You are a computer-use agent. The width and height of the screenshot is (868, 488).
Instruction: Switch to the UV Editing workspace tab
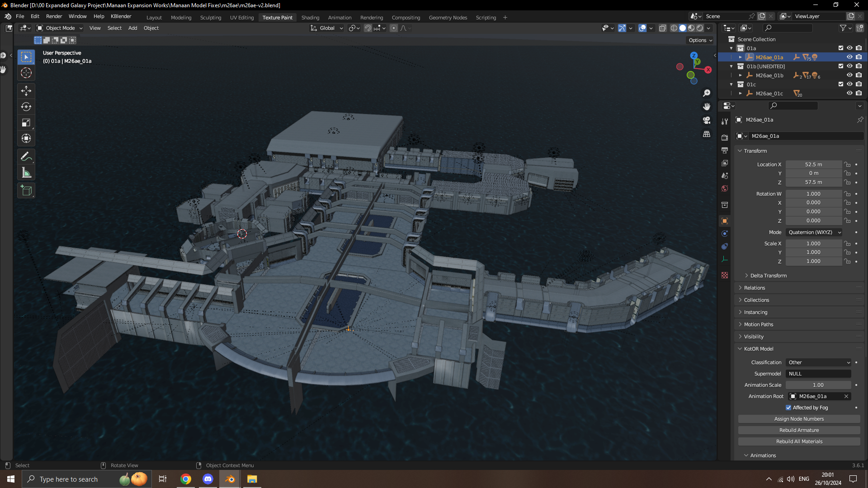tap(242, 18)
